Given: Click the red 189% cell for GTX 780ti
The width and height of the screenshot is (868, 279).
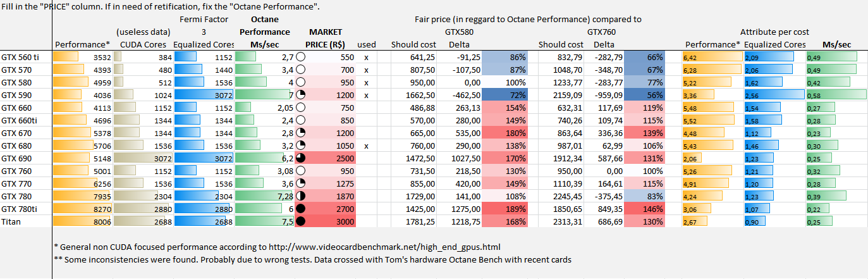Looking at the screenshot, I should pyautogui.click(x=505, y=208).
